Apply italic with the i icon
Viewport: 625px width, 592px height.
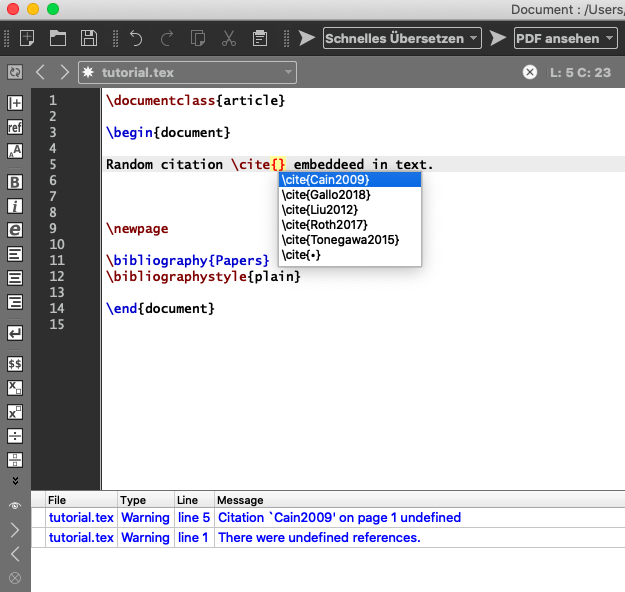click(15, 206)
